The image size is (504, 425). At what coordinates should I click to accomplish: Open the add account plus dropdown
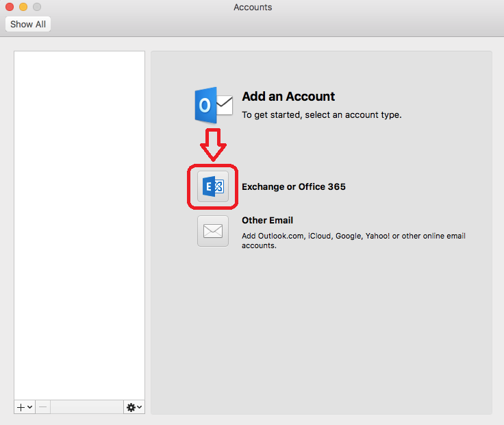(x=25, y=407)
